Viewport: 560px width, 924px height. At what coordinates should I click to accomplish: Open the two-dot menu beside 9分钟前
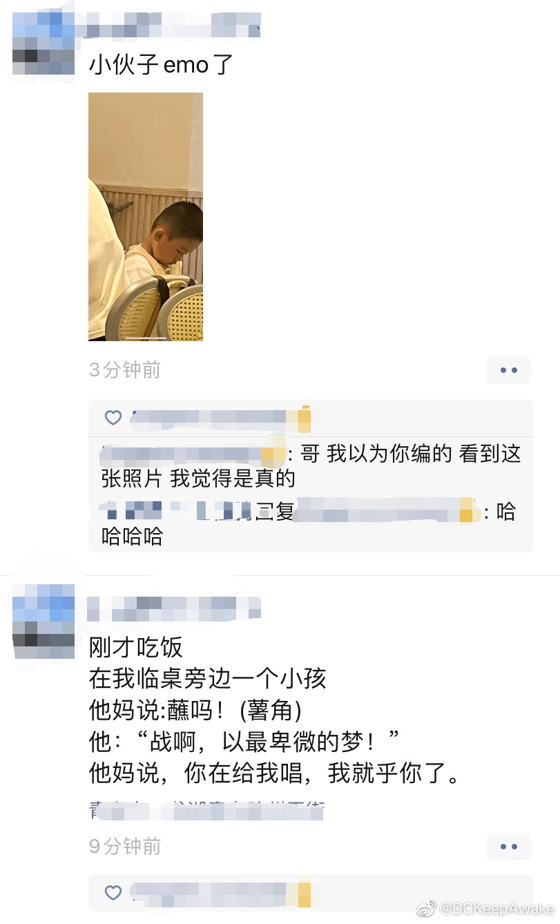tap(509, 846)
